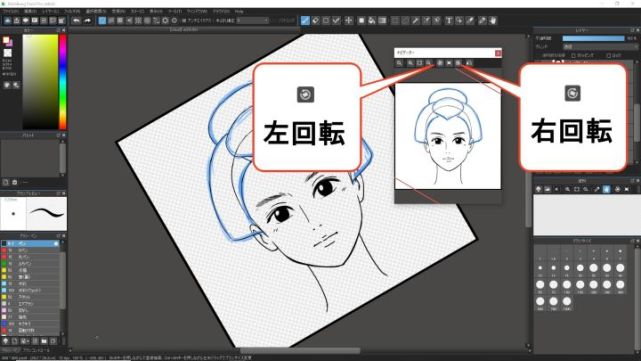
Task: Select the Text tool icon
Action: [448, 20]
